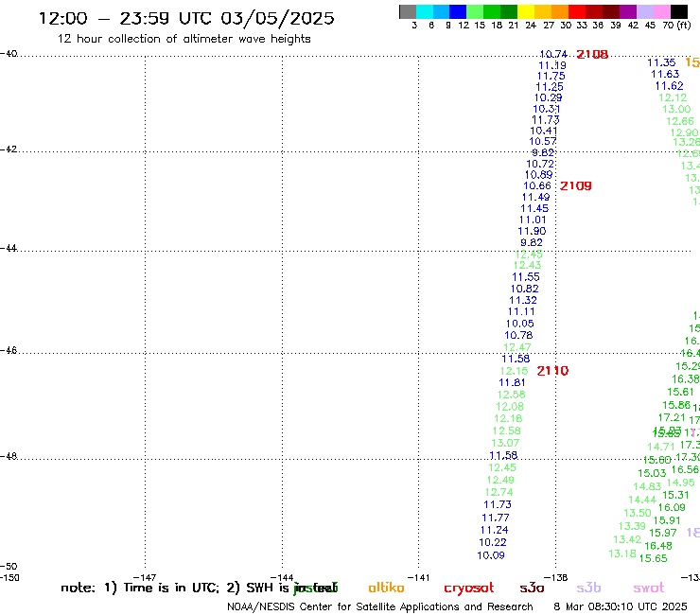Click the wave height value 12.47

pyautogui.click(x=517, y=347)
